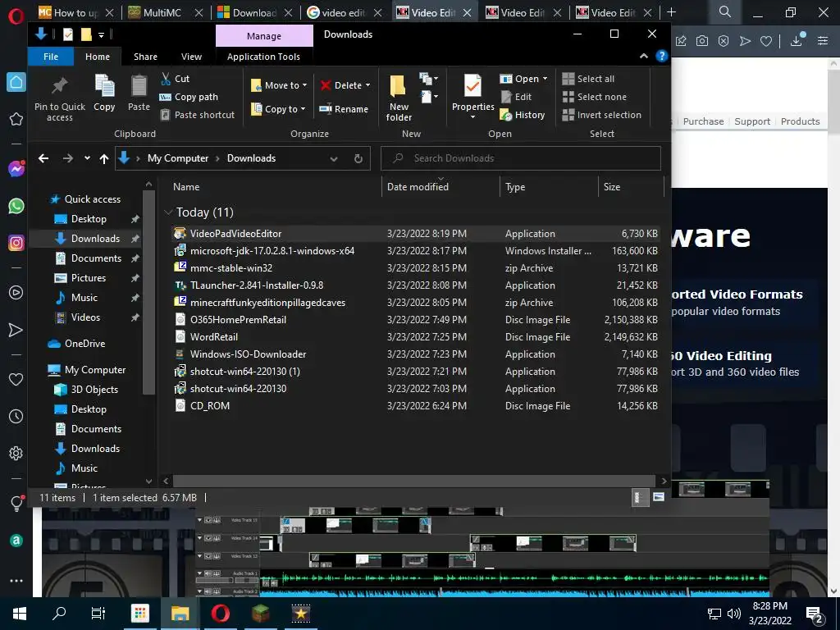Click Windows Start button
Viewport: 840px width, 630px height.
click(20, 614)
